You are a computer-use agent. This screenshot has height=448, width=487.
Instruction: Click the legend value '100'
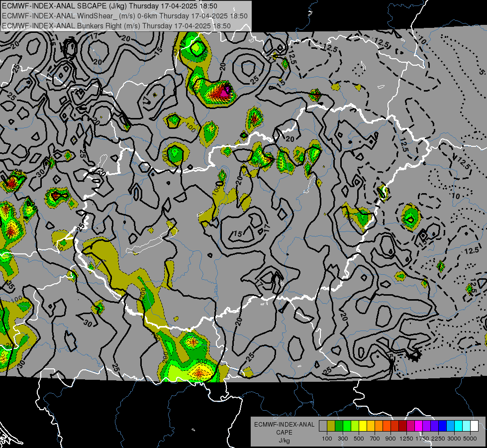pos(327,439)
